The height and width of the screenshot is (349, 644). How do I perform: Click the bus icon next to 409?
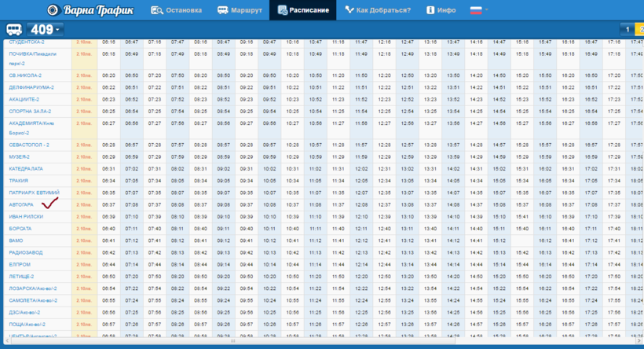point(15,30)
